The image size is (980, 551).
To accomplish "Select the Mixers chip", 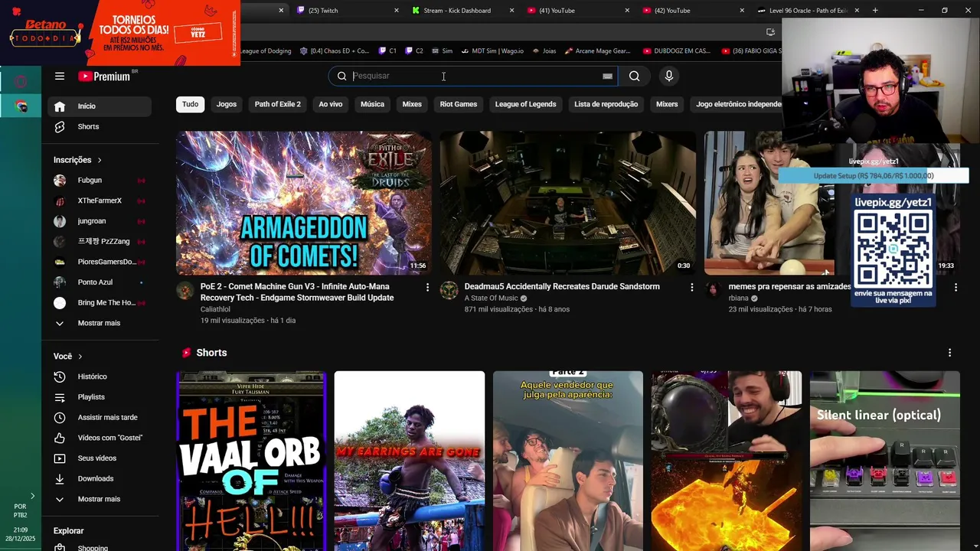I will 667,104.
